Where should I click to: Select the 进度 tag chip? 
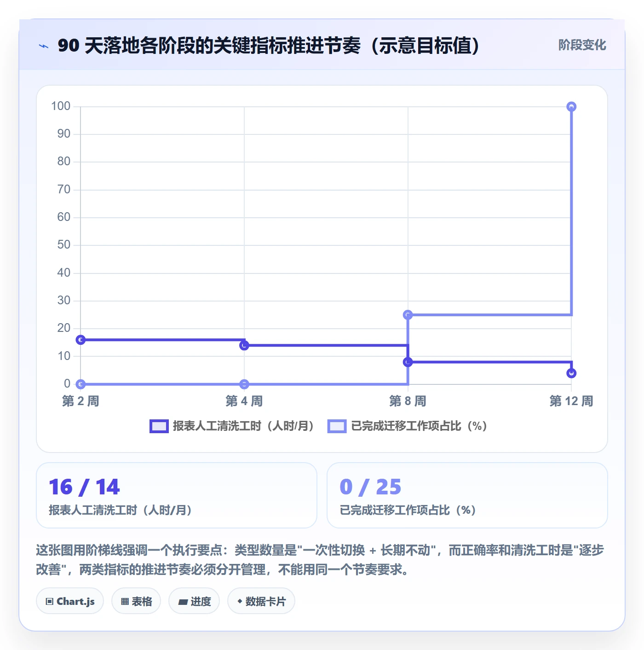point(194,601)
